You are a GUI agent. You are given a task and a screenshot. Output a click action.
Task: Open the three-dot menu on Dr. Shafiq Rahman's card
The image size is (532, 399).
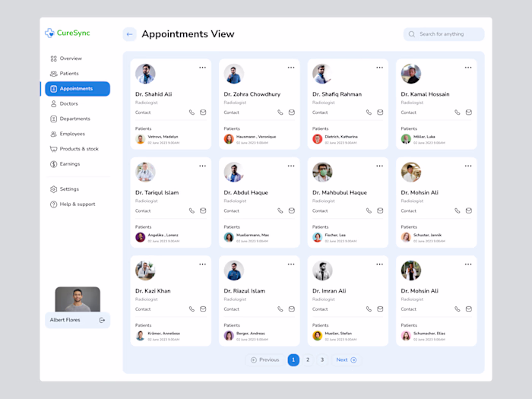pos(380,68)
